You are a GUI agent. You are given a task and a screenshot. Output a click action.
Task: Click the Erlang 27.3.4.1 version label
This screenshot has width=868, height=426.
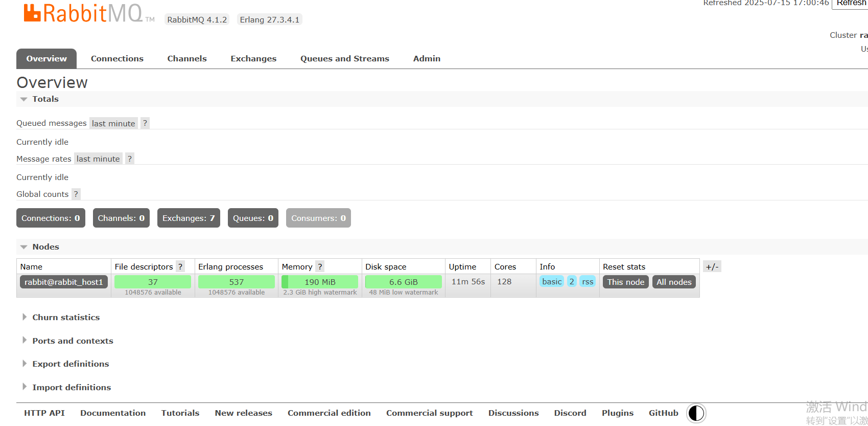270,20
